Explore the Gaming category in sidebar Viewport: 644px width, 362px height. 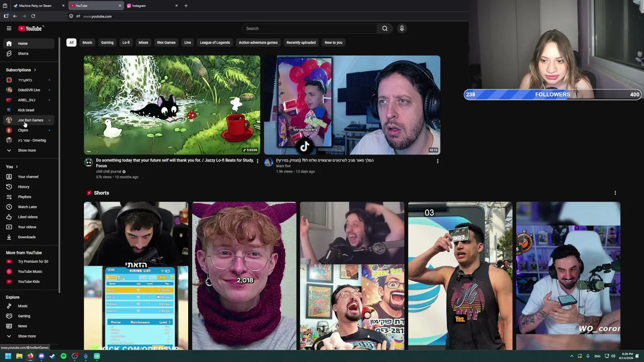(x=28, y=316)
